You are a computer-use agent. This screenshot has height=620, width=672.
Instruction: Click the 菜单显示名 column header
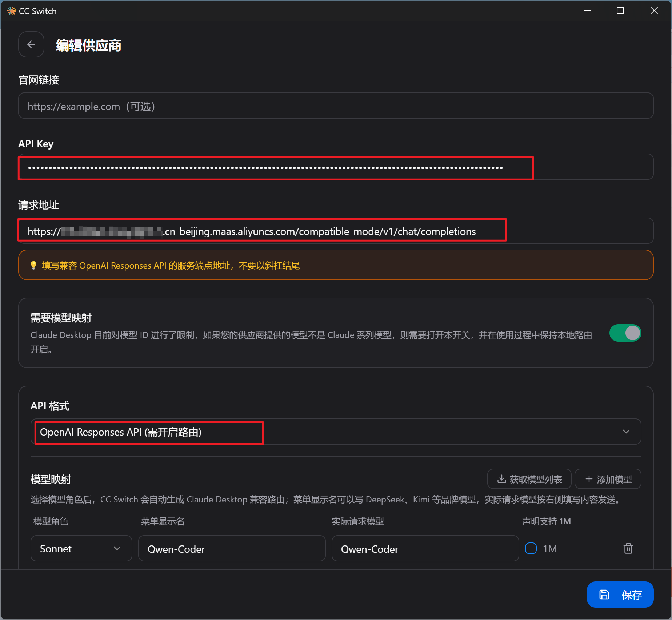163,521
